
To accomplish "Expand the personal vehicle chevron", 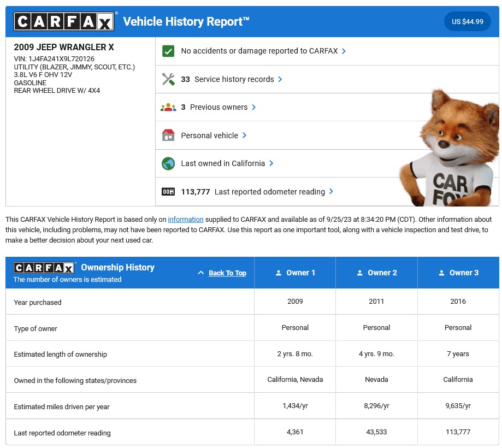I will point(244,135).
